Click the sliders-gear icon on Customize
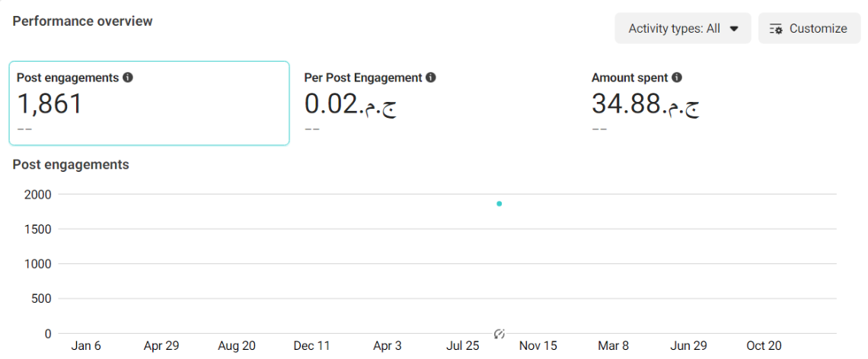Screen dimensions: 868x359 pyautogui.click(x=776, y=29)
